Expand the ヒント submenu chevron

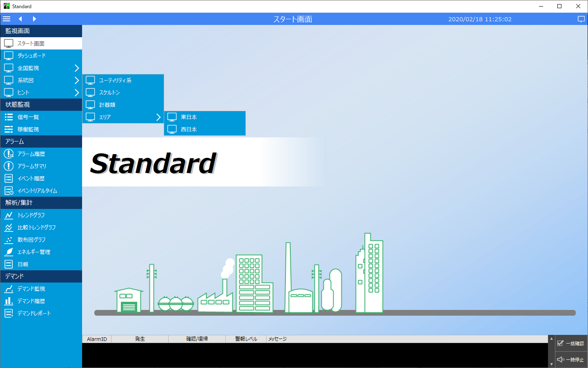(76, 92)
